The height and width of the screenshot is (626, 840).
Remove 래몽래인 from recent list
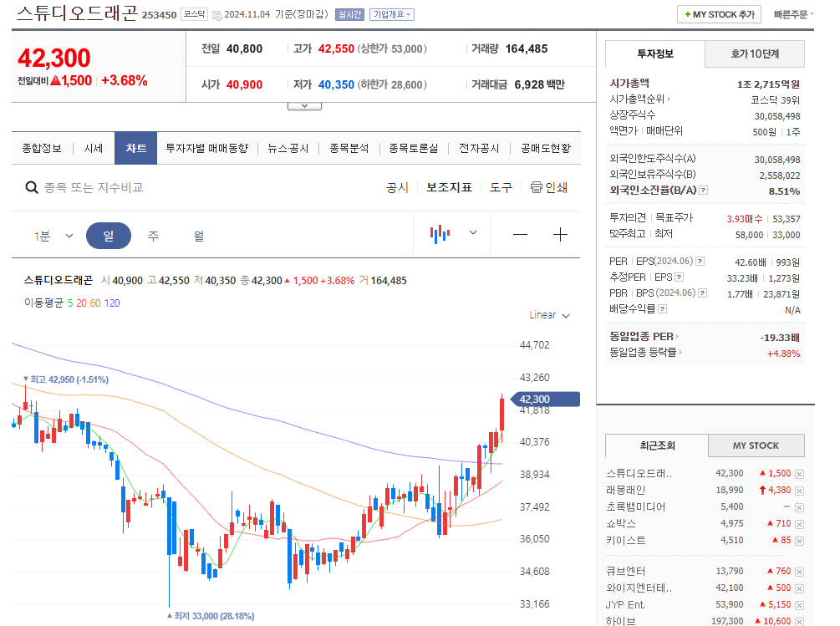(799, 491)
